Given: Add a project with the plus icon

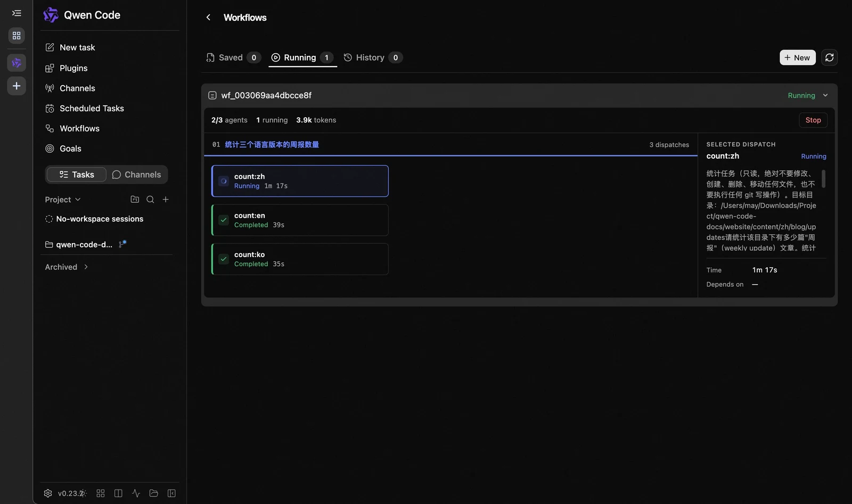Looking at the screenshot, I should coord(166,200).
